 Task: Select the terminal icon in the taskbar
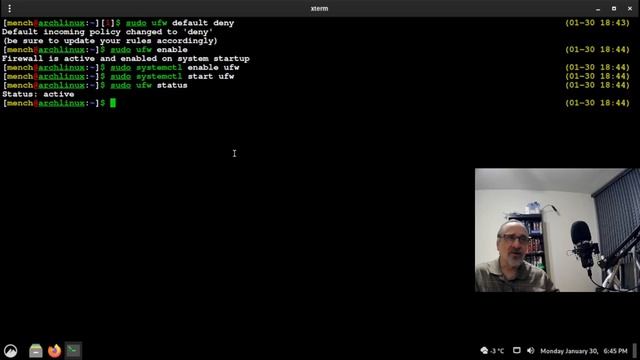pos(73,351)
